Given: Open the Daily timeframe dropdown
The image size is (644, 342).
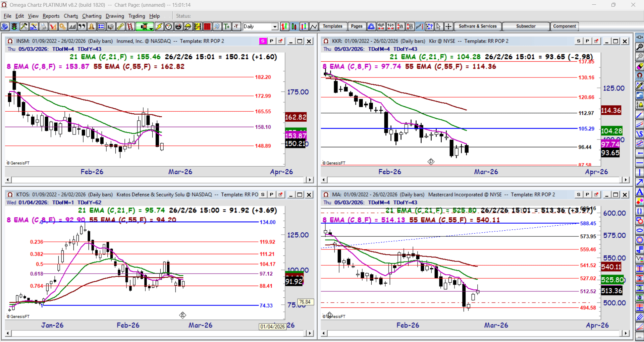Looking at the screenshot, I should pyautogui.click(x=275, y=26).
